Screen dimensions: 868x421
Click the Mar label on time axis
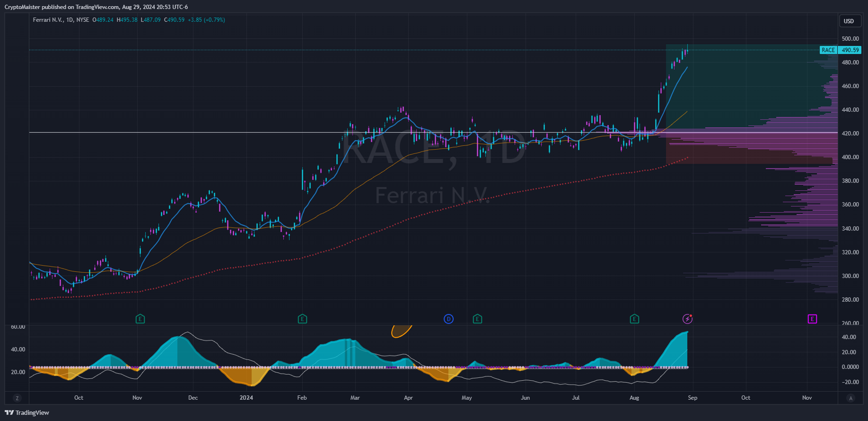355,398
